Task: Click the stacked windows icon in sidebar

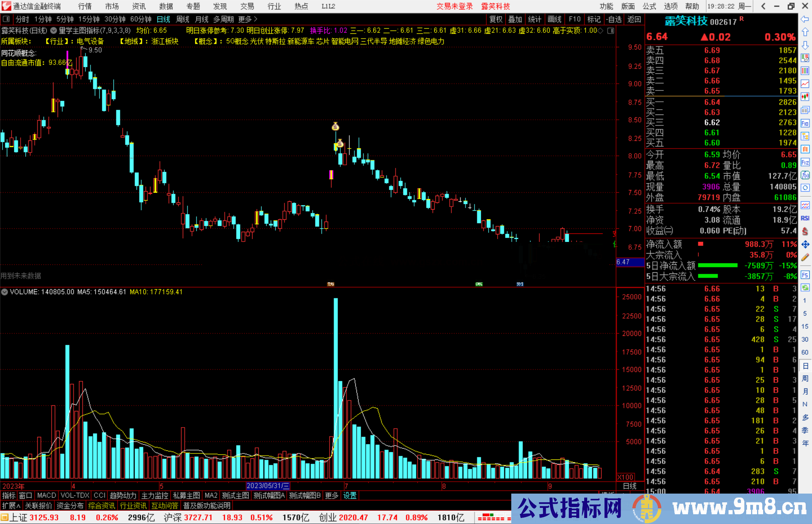Action: (805, 110)
